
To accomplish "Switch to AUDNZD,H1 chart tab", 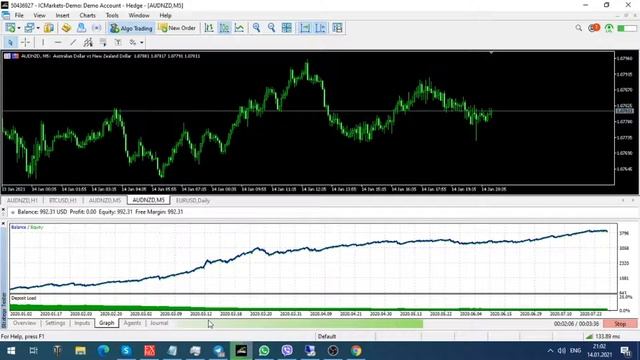I will click(22, 200).
